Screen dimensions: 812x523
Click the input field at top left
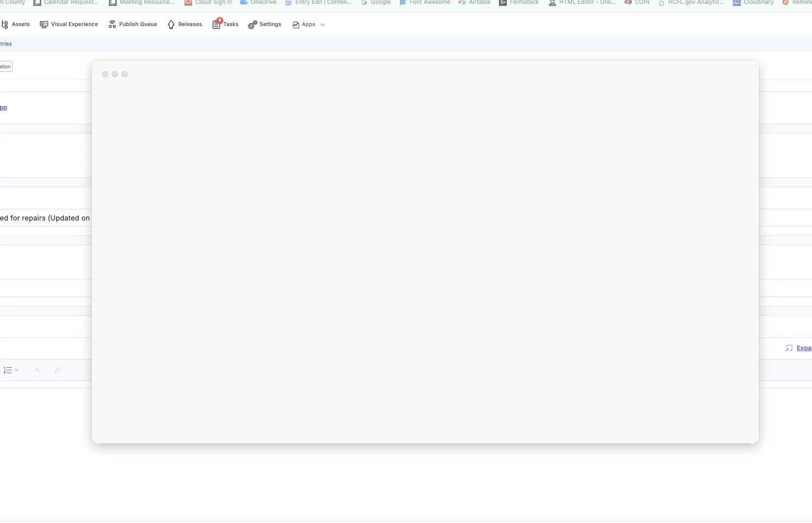point(5,66)
